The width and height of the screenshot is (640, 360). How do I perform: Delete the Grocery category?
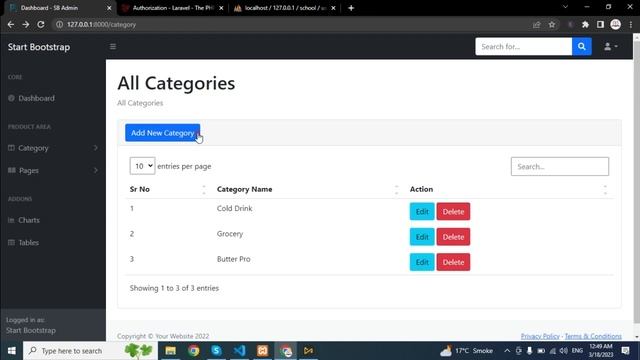click(x=453, y=237)
